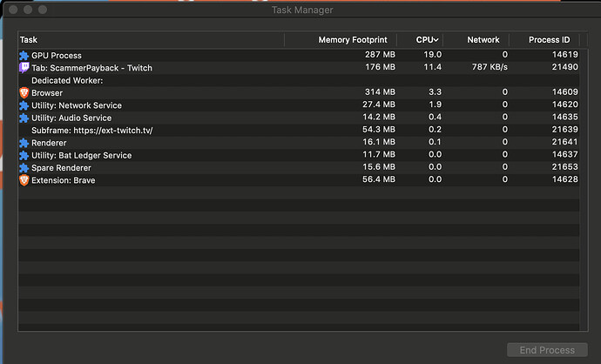Click the Utility: Audio Service puzzle icon

pos(24,118)
